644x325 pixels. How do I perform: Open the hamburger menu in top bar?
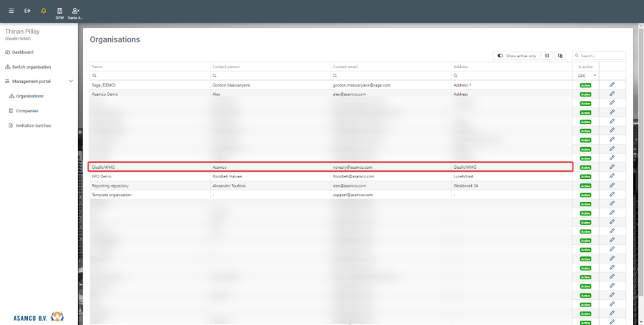click(x=11, y=11)
